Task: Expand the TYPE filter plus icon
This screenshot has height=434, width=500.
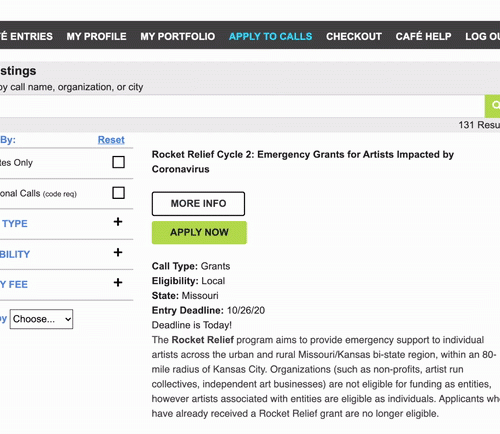Action: point(118,222)
